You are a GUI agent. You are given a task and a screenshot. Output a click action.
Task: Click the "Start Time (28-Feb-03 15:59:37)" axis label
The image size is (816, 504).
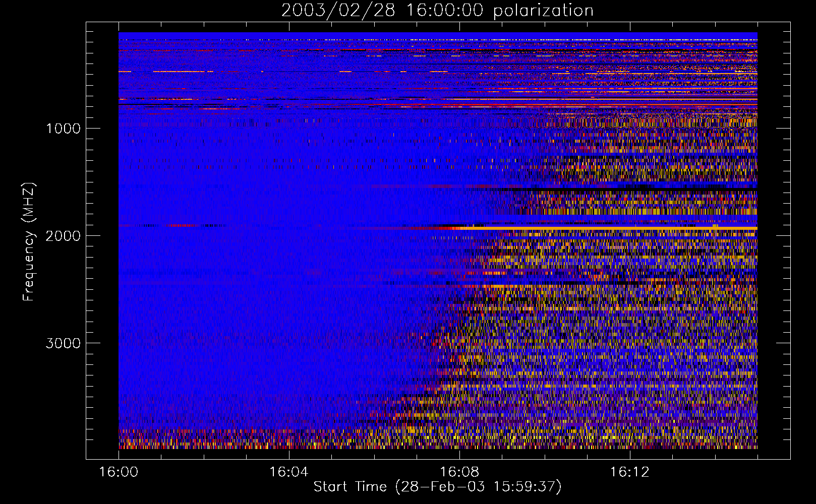(437, 487)
